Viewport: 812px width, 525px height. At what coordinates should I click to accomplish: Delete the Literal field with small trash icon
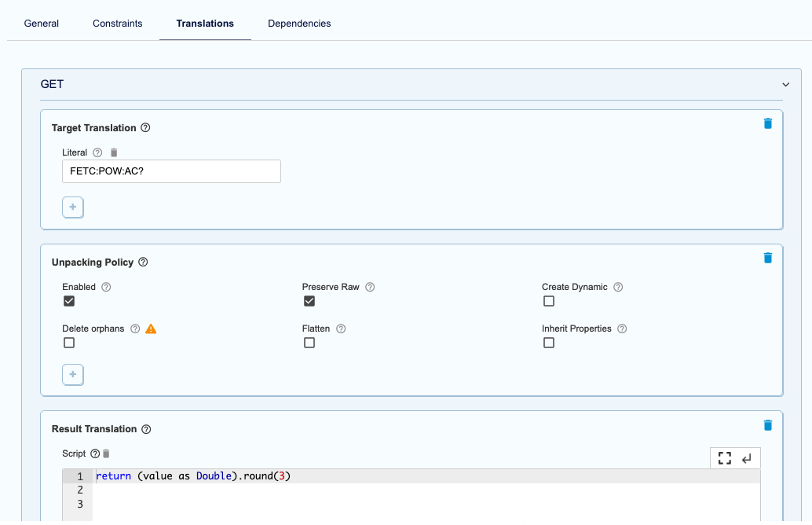tap(113, 152)
